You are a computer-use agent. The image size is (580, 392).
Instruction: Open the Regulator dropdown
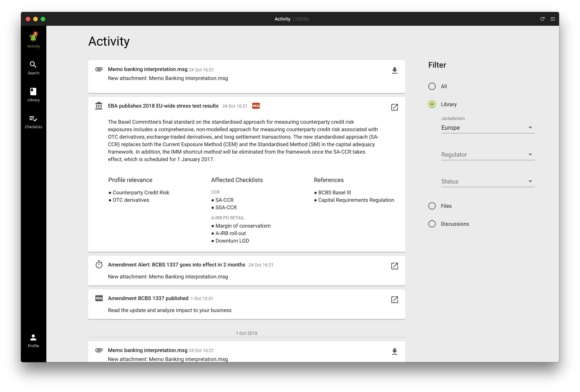point(488,155)
